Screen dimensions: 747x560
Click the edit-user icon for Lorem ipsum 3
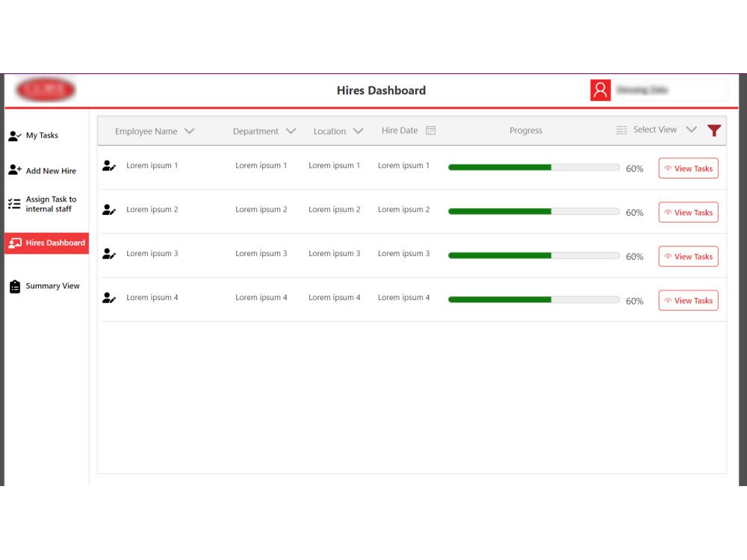coord(108,254)
